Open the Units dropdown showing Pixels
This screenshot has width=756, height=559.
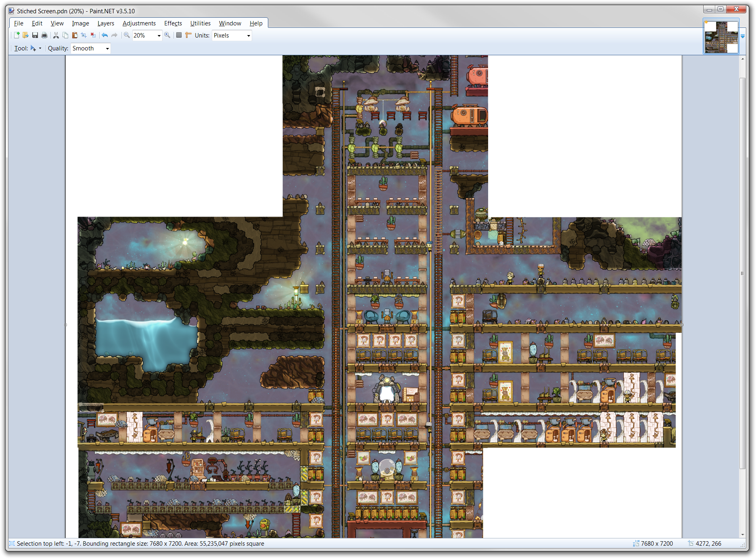[248, 36]
